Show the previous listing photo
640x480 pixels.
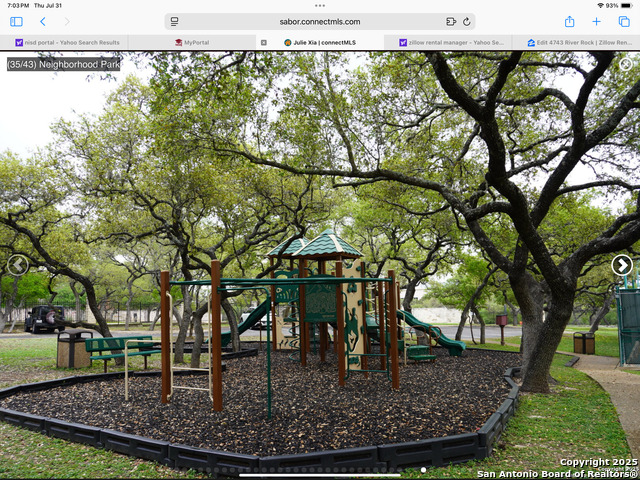17,265
